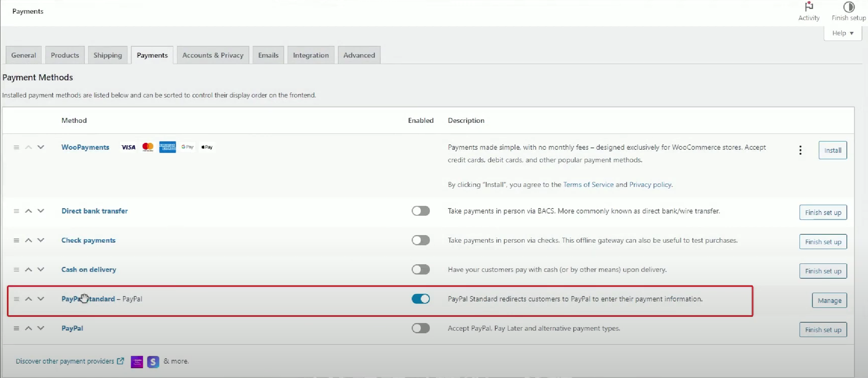Image resolution: width=868 pixels, height=378 pixels.
Task: Enable the Direct bank transfer toggle
Action: pyautogui.click(x=421, y=211)
